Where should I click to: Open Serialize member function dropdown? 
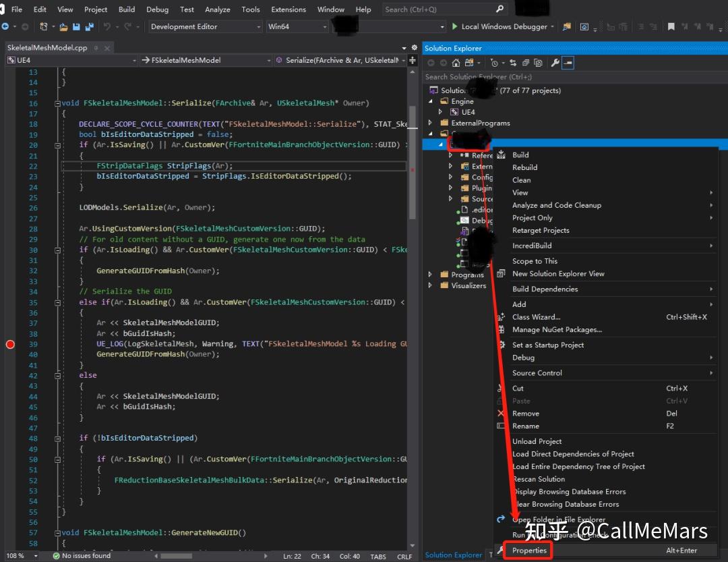coord(340,60)
